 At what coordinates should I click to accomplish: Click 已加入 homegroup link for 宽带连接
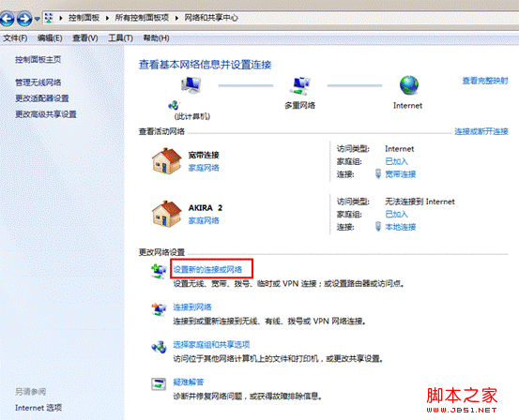click(x=397, y=161)
